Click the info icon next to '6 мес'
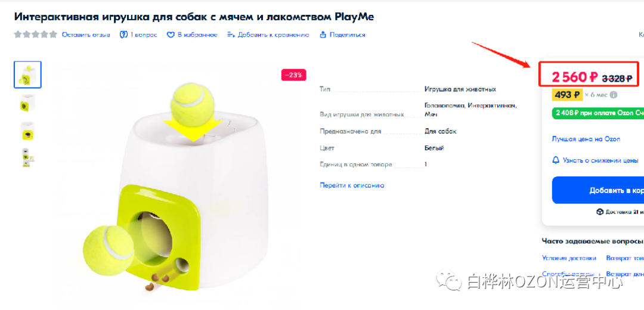 pos(613,95)
